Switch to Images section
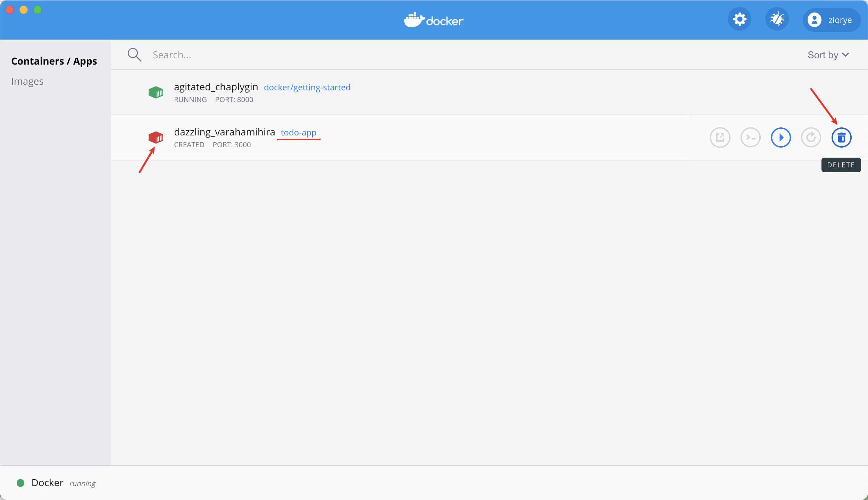Screen dimensions: 868x500 click(x=27, y=81)
